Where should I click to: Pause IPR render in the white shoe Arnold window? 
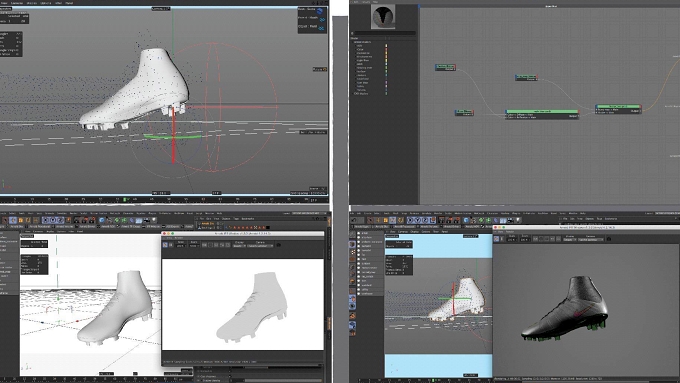tap(171, 245)
